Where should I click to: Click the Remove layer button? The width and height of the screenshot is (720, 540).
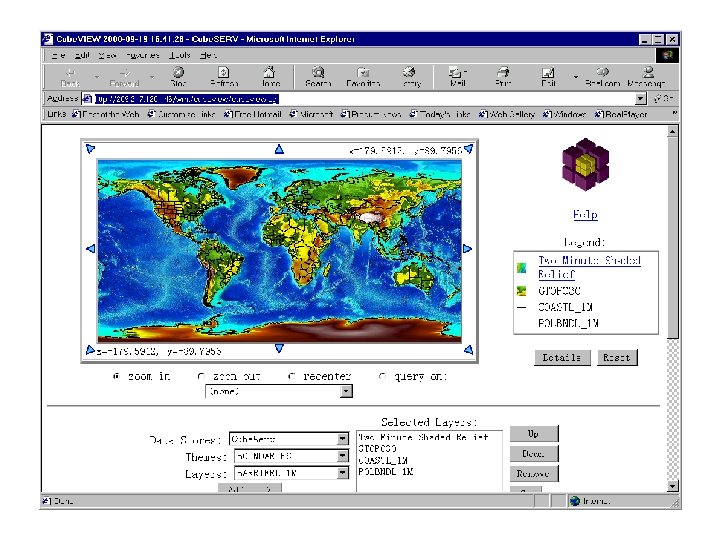pyautogui.click(x=534, y=473)
